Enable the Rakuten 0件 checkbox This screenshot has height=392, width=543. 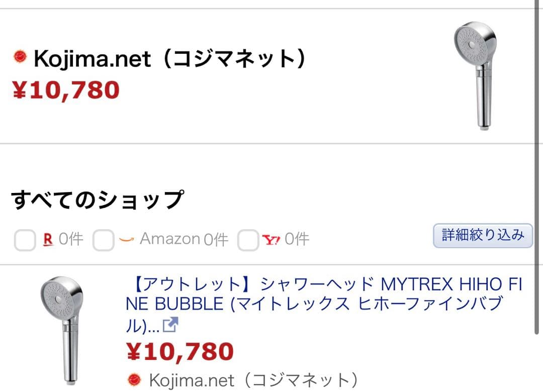pyautogui.click(x=25, y=239)
